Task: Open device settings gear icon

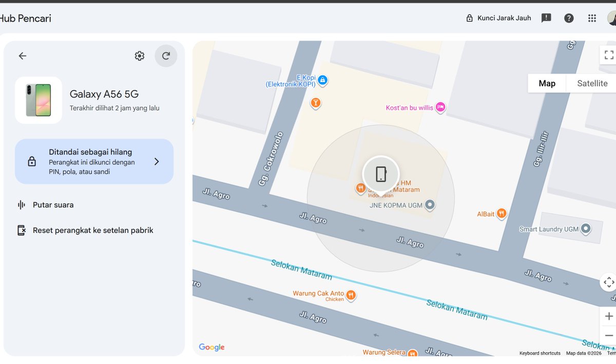Action: (140, 56)
